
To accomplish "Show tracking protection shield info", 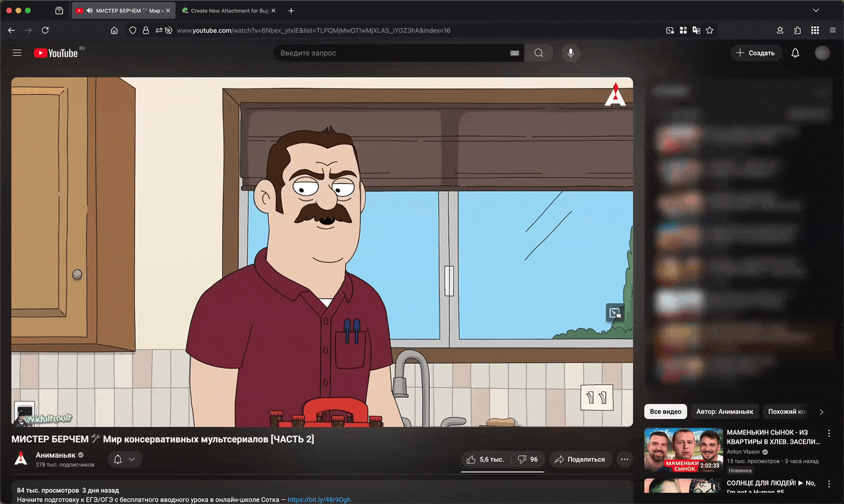I will click(x=133, y=30).
